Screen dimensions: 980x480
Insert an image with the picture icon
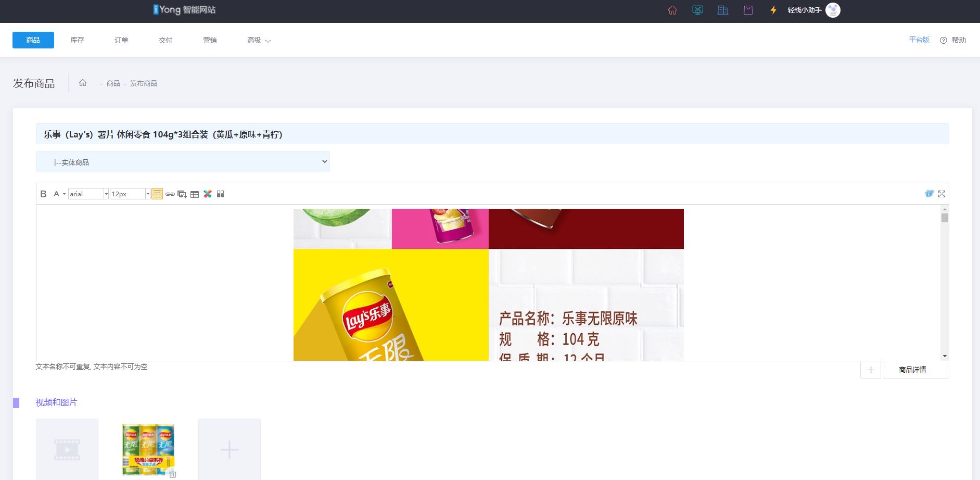pos(182,194)
